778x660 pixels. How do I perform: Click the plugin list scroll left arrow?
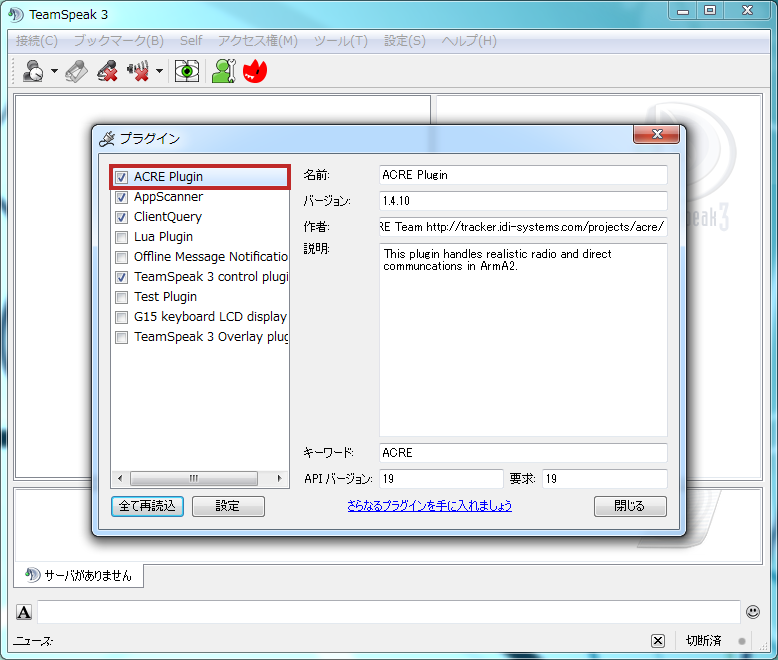[x=120, y=478]
